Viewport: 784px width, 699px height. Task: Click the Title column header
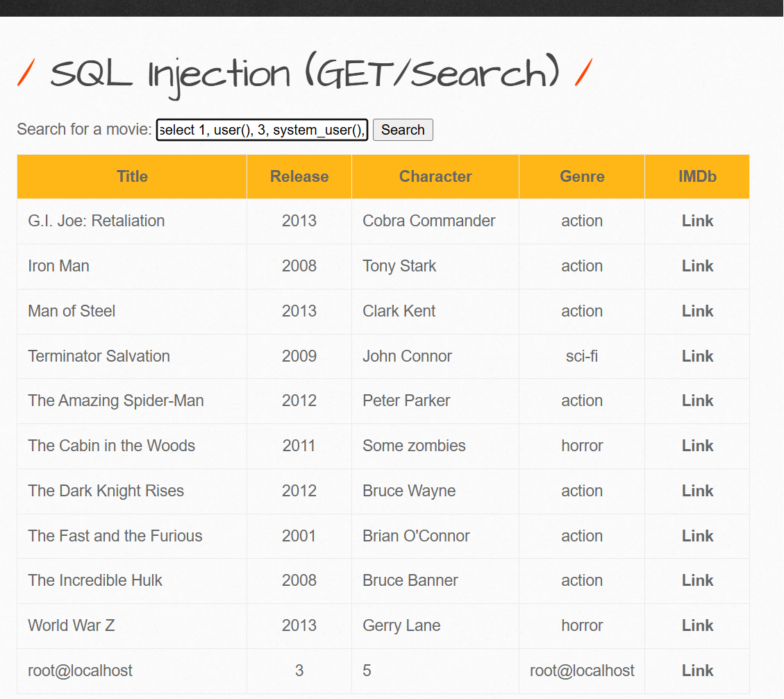(132, 176)
